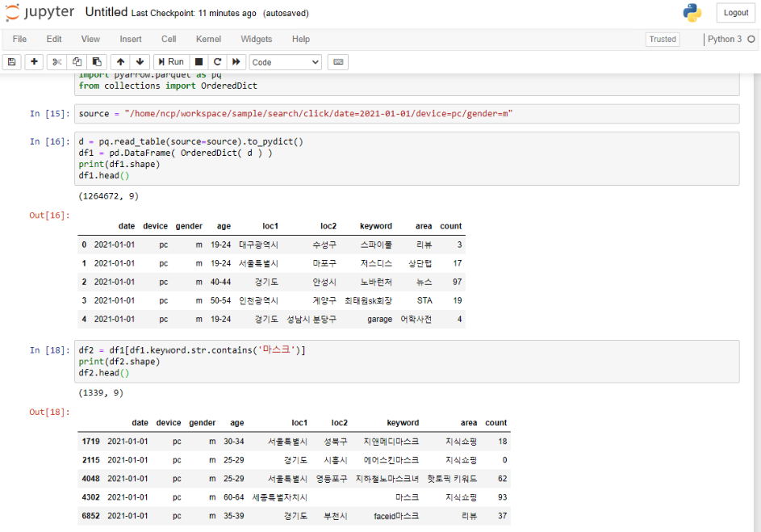The width and height of the screenshot is (761, 532).
Task: Restart kernel and run all cells
Action: click(x=236, y=62)
